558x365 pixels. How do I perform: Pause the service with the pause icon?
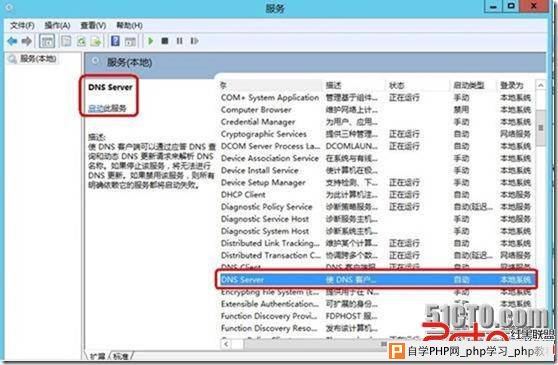click(x=179, y=41)
